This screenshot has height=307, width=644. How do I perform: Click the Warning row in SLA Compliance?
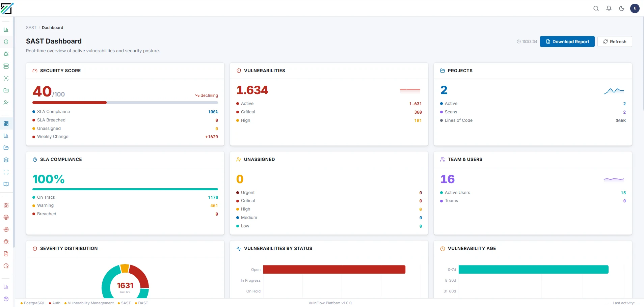click(125, 205)
